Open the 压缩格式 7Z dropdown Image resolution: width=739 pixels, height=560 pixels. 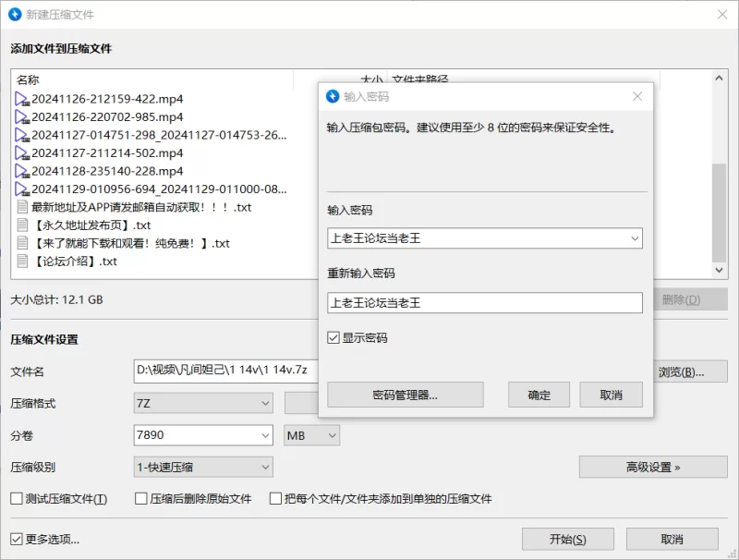click(203, 404)
